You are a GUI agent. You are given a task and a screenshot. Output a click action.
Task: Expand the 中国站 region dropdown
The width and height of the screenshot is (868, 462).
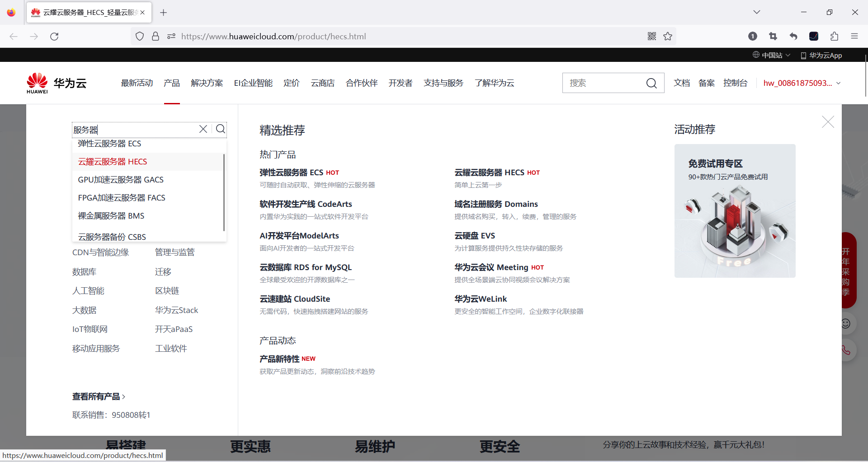click(771, 55)
